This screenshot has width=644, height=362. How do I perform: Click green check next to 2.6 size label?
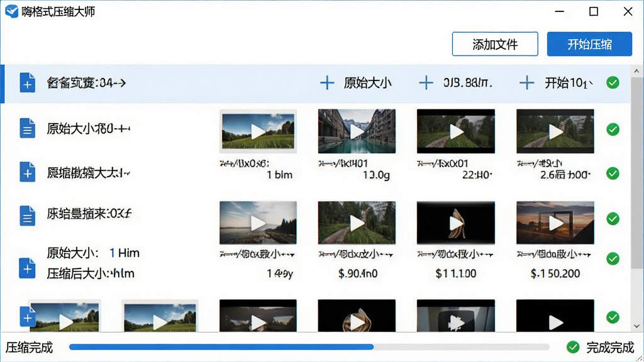tap(613, 173)
